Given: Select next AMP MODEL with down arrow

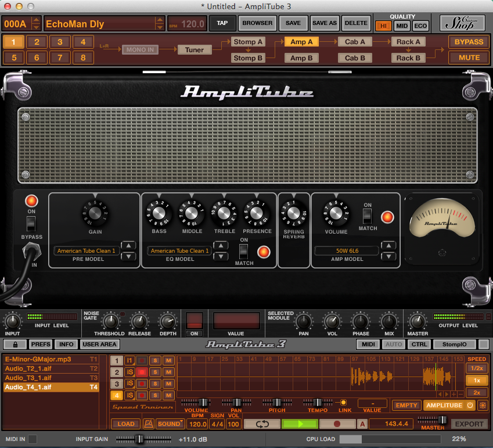Looking at the screenshot, I should point(388,256).
